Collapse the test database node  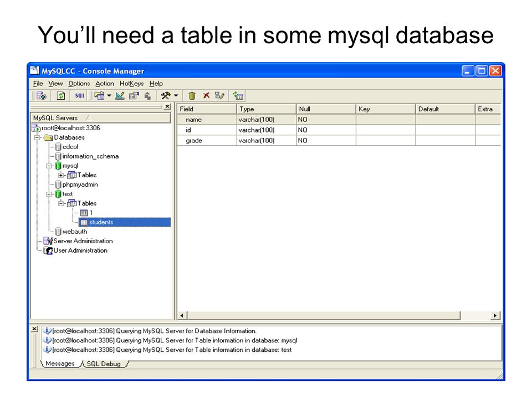coord(49,194)
